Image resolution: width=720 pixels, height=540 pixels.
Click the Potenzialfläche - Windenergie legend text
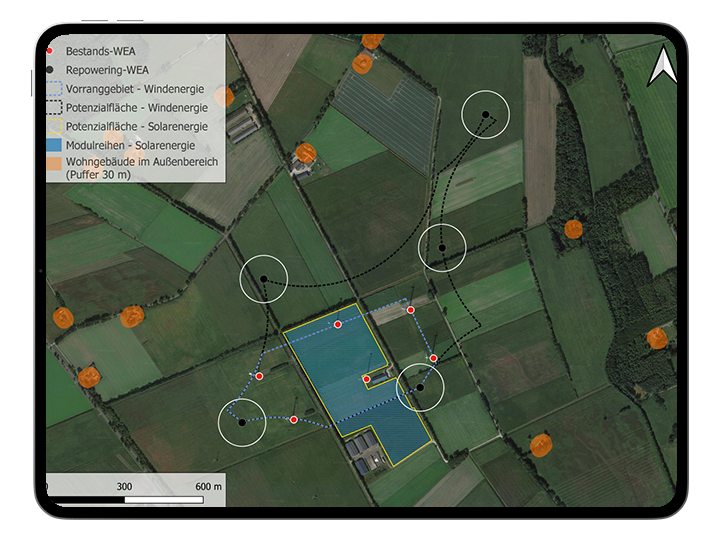[x=136, y=107]
